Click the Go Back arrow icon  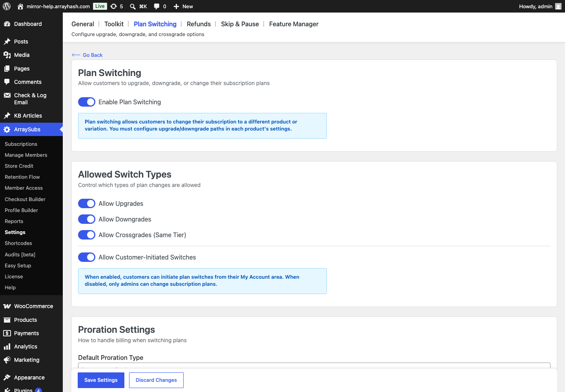tap(76, 55)
